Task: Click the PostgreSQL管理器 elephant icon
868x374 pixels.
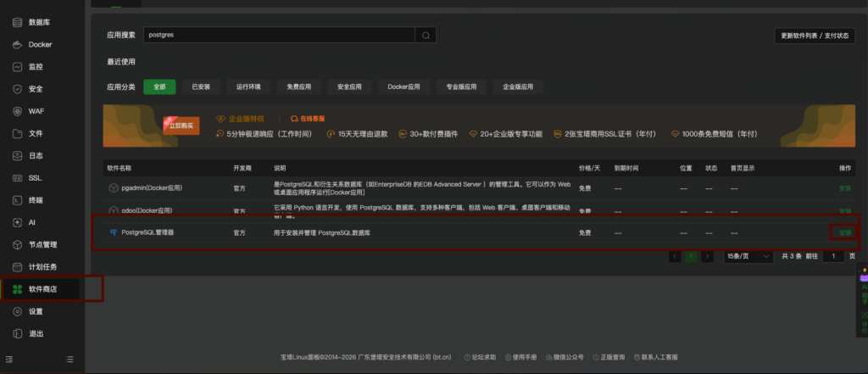Action: (114, 232)
